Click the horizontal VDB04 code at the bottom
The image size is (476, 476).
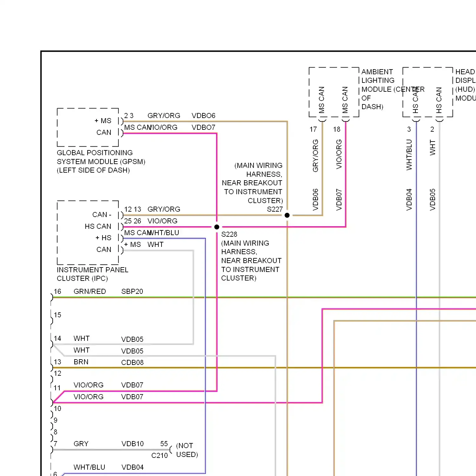click(133, 467)
